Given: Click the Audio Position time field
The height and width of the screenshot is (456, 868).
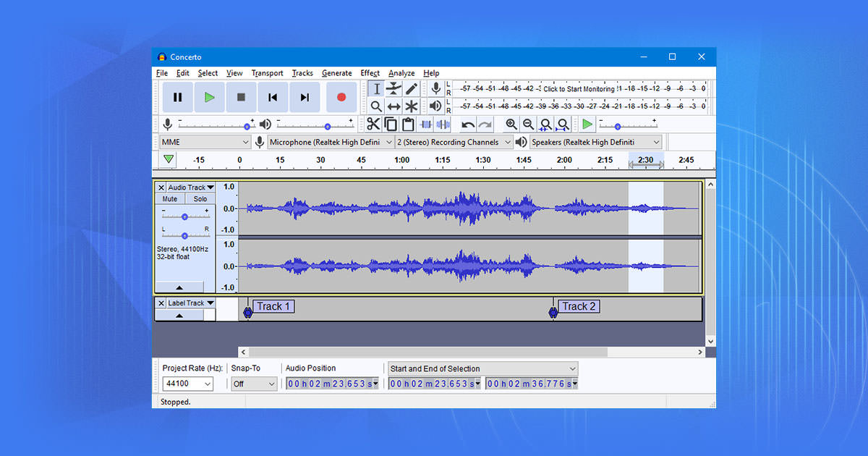Looking at the screenshot, I should coord(333,384).
